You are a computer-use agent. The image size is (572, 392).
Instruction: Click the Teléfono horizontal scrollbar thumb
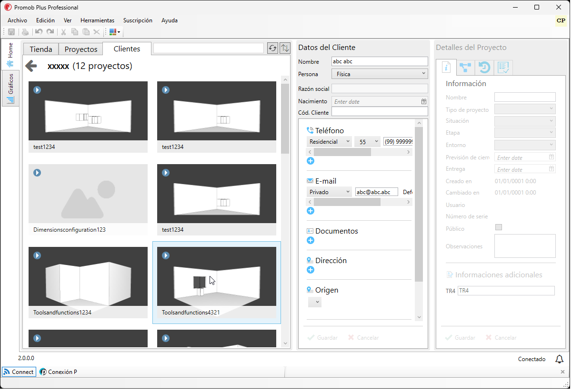coord(342,152)
